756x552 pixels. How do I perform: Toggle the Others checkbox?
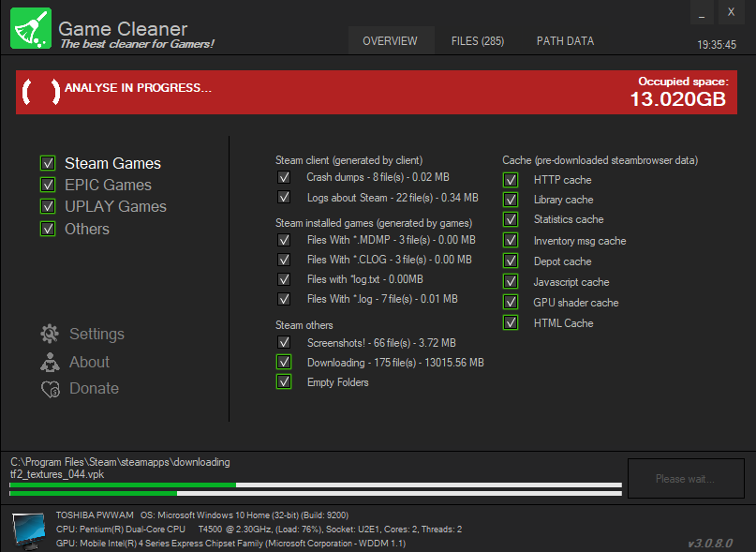pyautogui.click(x=48, y=229)
